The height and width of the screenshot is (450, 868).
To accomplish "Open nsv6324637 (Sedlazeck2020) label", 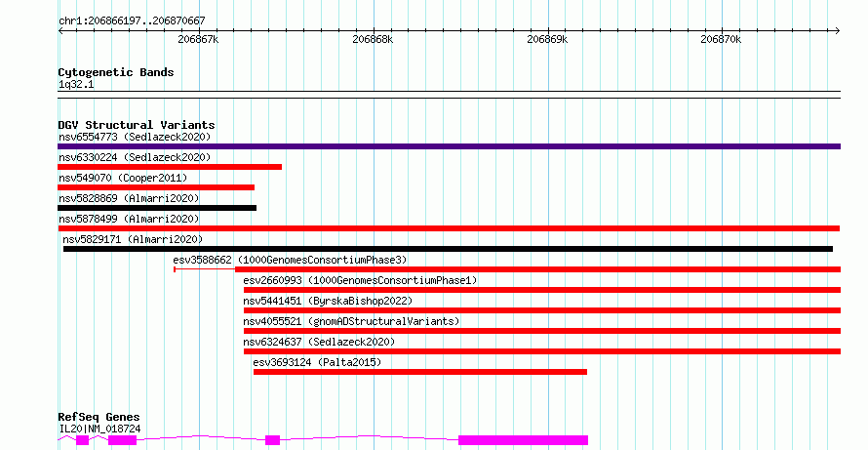I will [319, 342].
